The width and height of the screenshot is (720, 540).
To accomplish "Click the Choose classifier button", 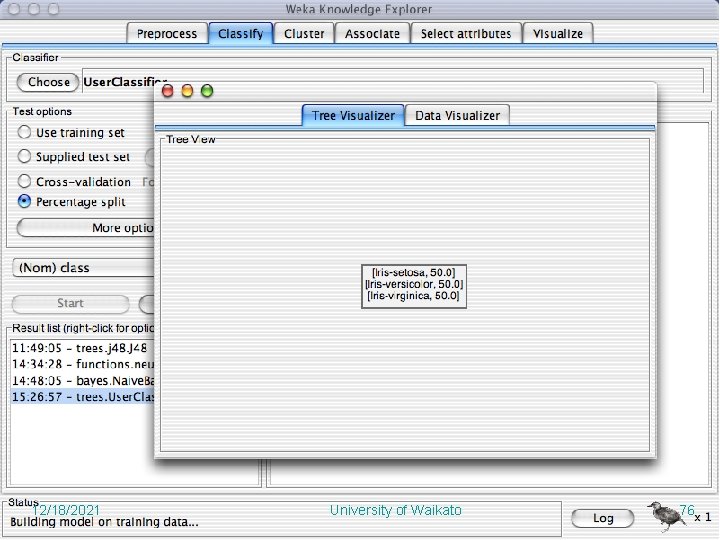I will pyautogui.click(x=48, y=82).
